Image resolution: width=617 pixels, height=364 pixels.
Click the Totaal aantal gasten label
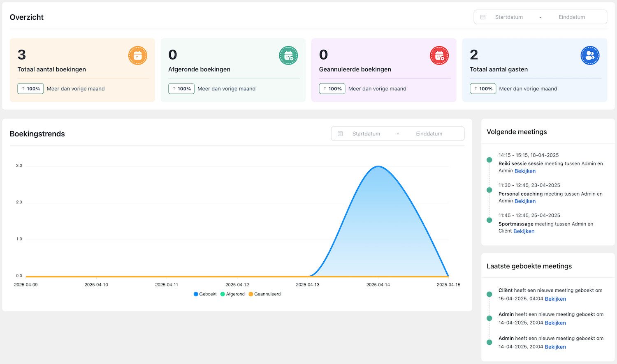point(499,69)
